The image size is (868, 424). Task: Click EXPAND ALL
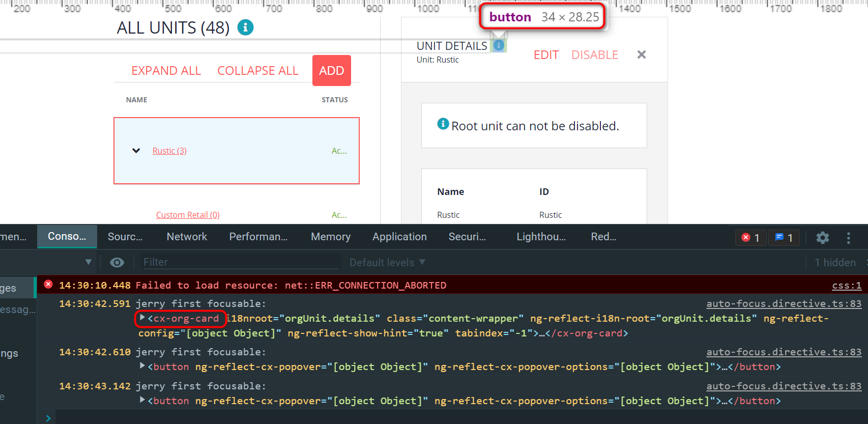166,71
